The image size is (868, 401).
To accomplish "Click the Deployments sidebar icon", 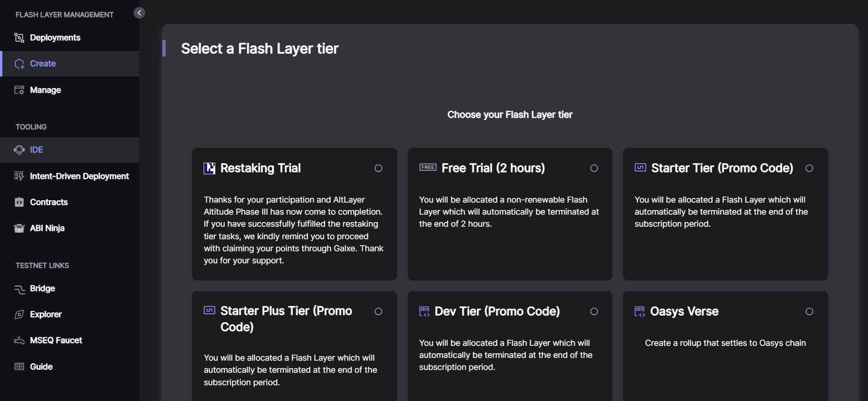I will [x=19, y=38].
